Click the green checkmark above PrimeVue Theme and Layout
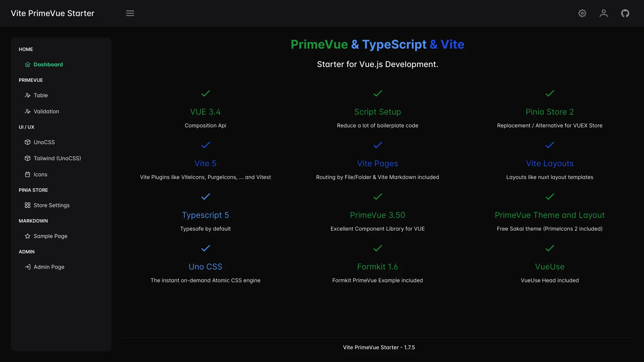Screen dimensions: 644x362 click(550, 197)
